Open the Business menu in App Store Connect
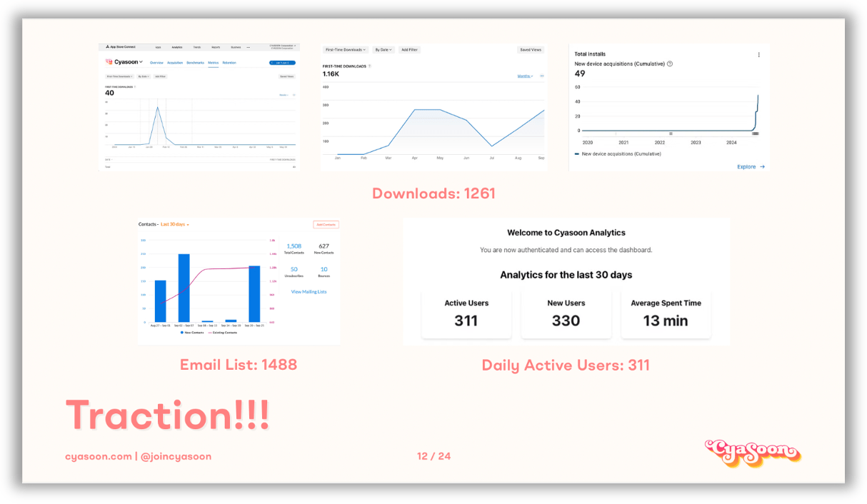 tap(236, 47)
